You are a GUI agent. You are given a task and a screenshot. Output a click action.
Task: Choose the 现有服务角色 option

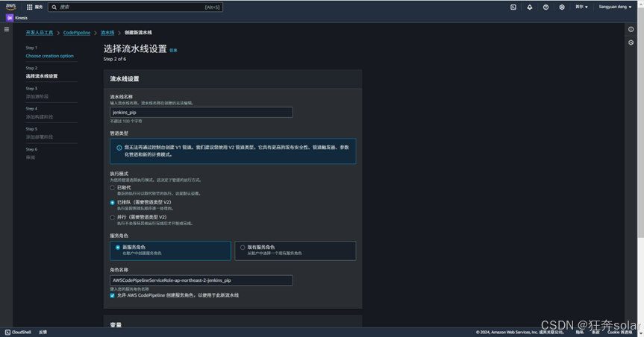coord(296,251)
